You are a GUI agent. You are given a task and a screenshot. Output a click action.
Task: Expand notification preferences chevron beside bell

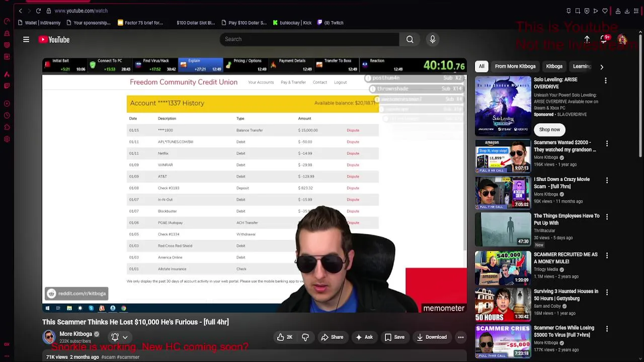pyautogui.click(x=125, y=337)
